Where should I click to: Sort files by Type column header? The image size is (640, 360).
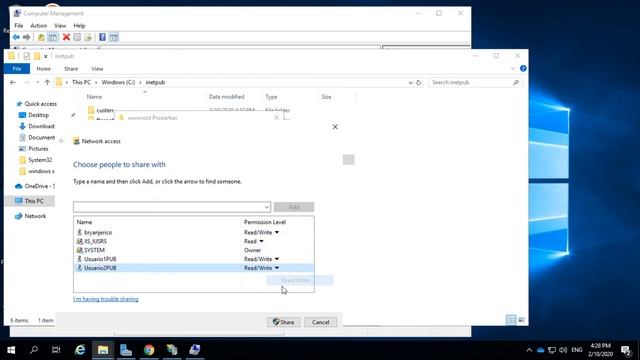click(271, 97)
